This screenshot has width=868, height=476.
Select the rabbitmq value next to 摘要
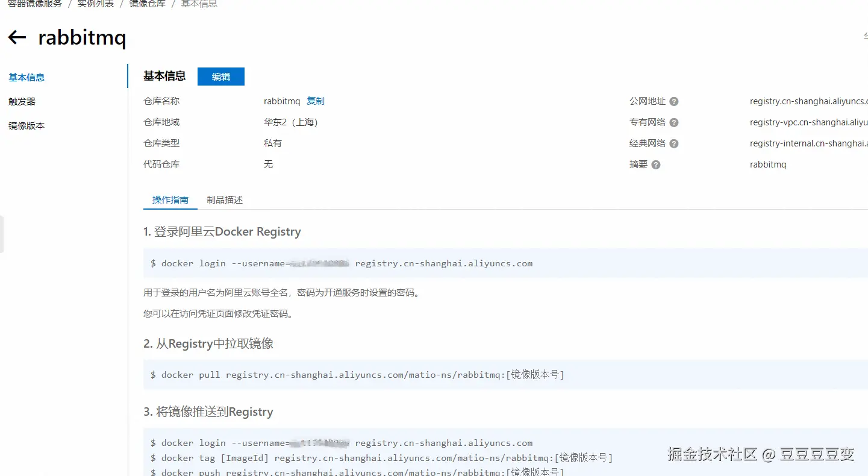768,164
